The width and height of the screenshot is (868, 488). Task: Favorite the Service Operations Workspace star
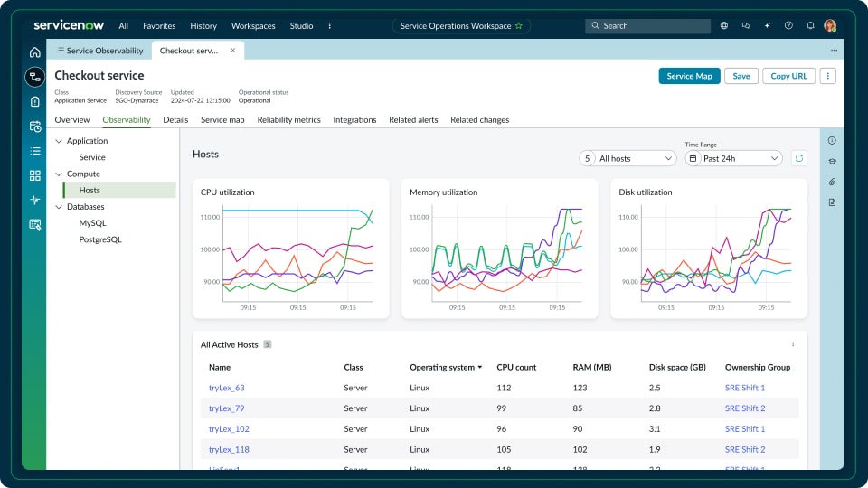click(x=519, y=26)
